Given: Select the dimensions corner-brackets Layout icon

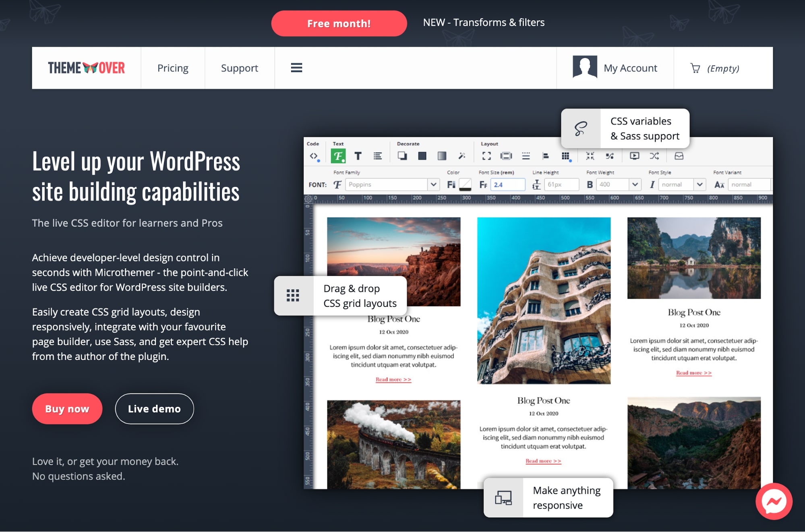Looking at the screenshot, I should 486,156.
